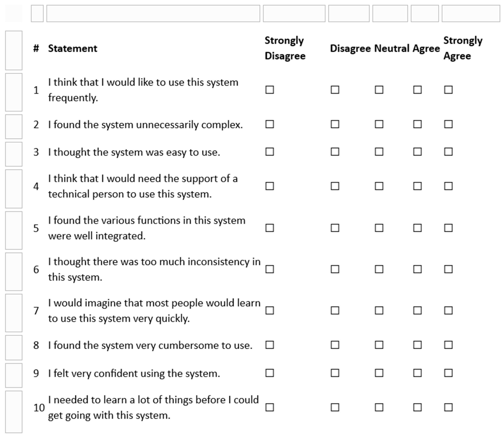Select the row handle beside statement 8
The width and height of the screenshot is (504, 437).
tap(14, 348)
